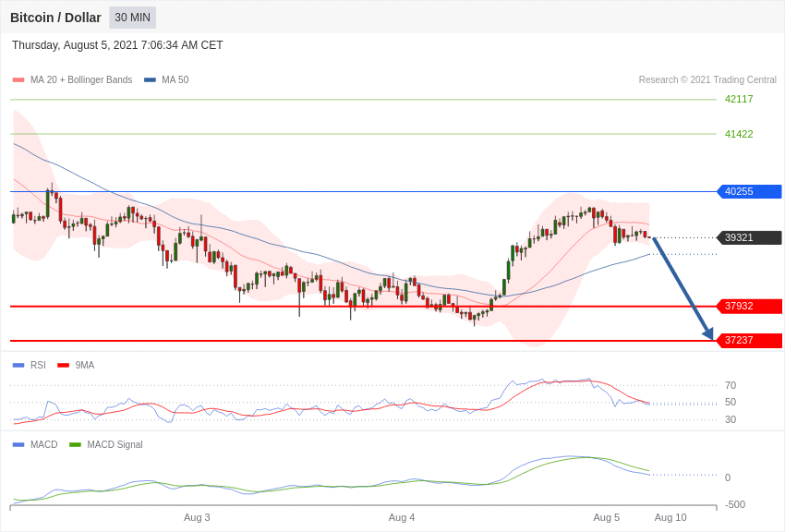
Task: Click the dark blue MA 50 legend swatch
Action: tap(150, 79)
